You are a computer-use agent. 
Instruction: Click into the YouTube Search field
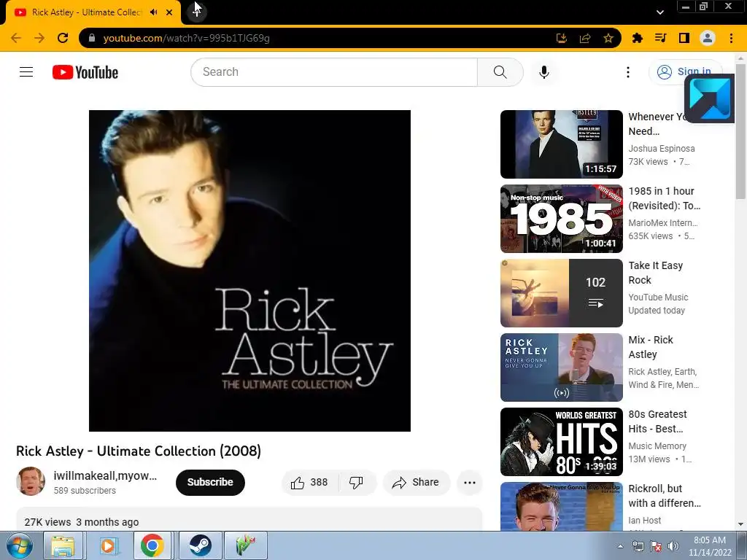tap(334, 72)
